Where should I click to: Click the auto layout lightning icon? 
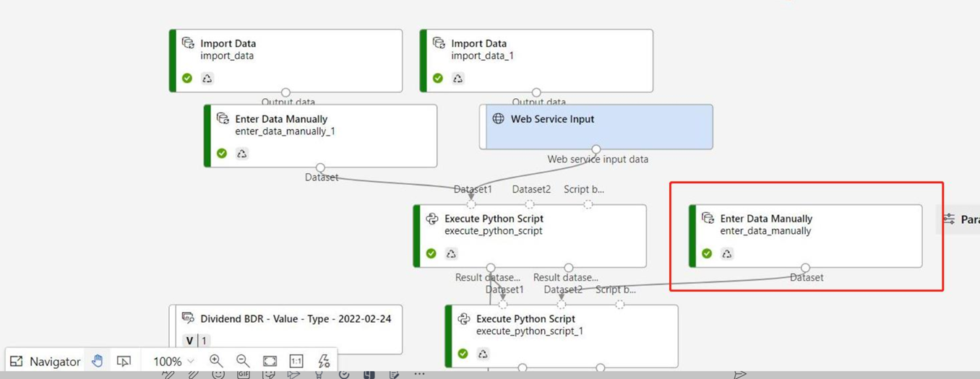tap(324, 361)
